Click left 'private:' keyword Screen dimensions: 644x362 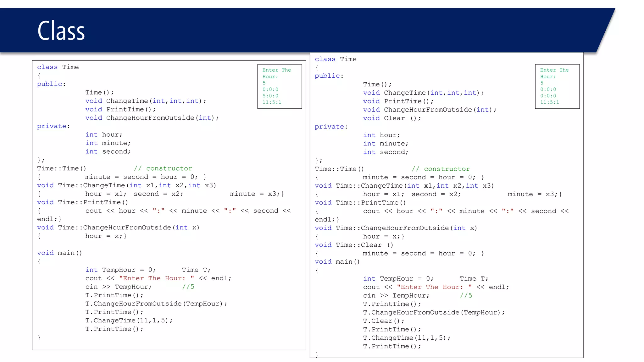tap(53, 126)
